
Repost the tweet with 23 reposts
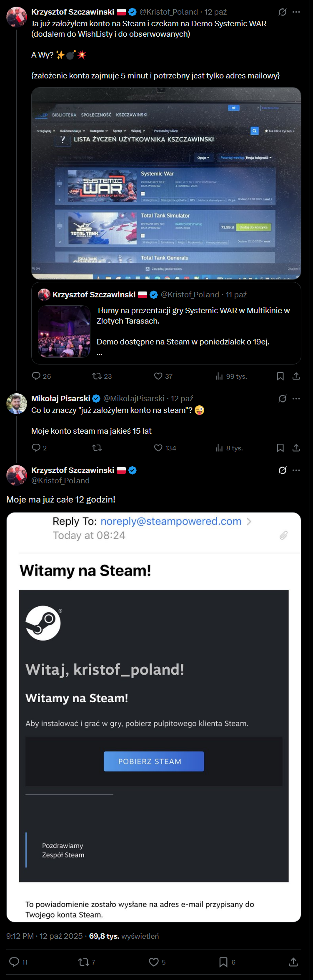pyautogui.click(x=97, y=376)
